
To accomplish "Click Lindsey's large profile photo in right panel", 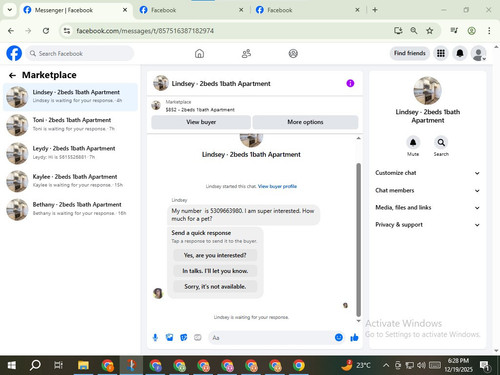I will point(428,91).
